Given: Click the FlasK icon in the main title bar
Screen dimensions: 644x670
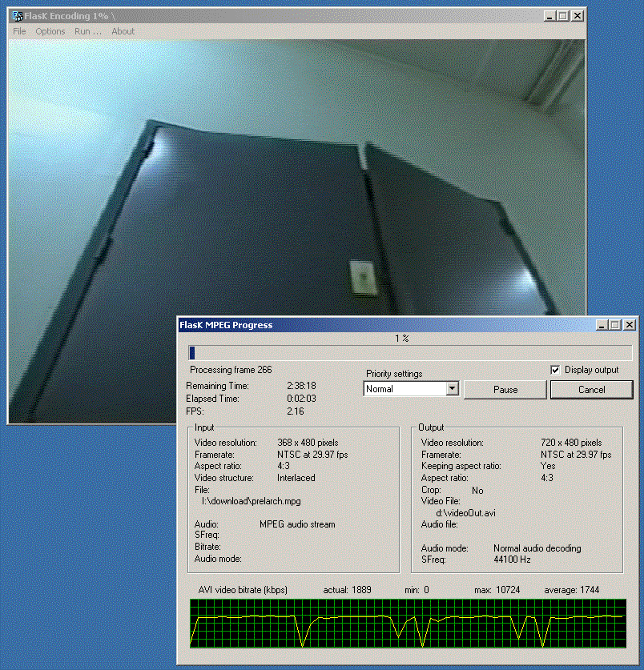Looking at the screenshot, I should (17, 14).
